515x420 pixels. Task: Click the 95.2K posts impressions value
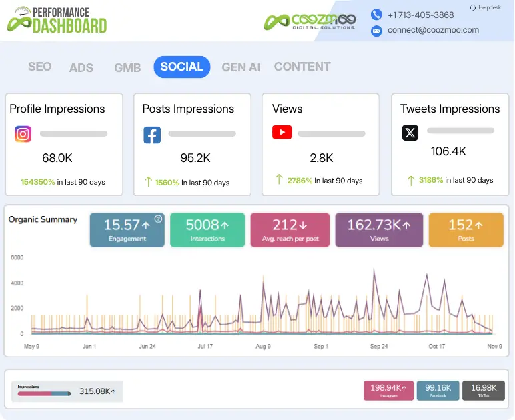pyautogui.click(x=195, y=158)
